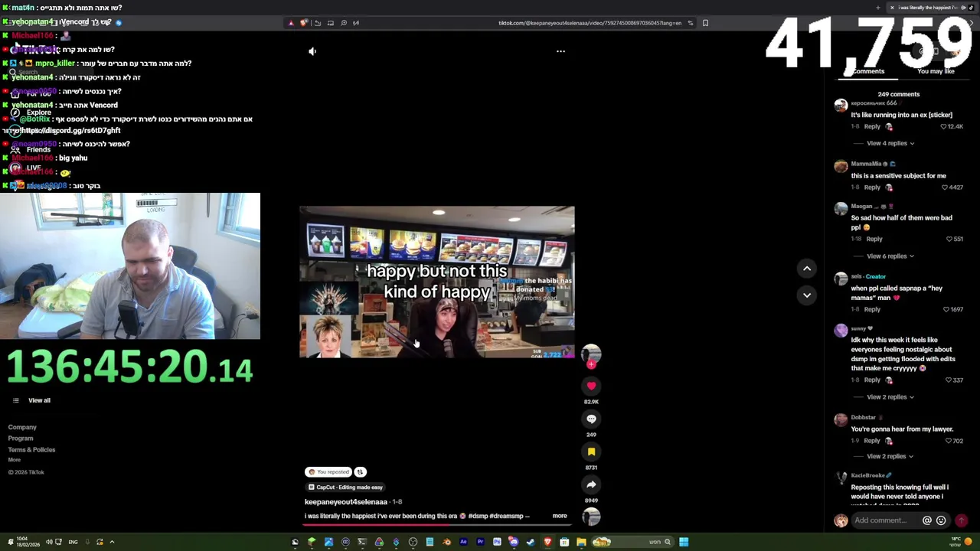This screenshot has height=551, width=980.
Task: Open comments via speech bubble icon
Action: point(591,419)
